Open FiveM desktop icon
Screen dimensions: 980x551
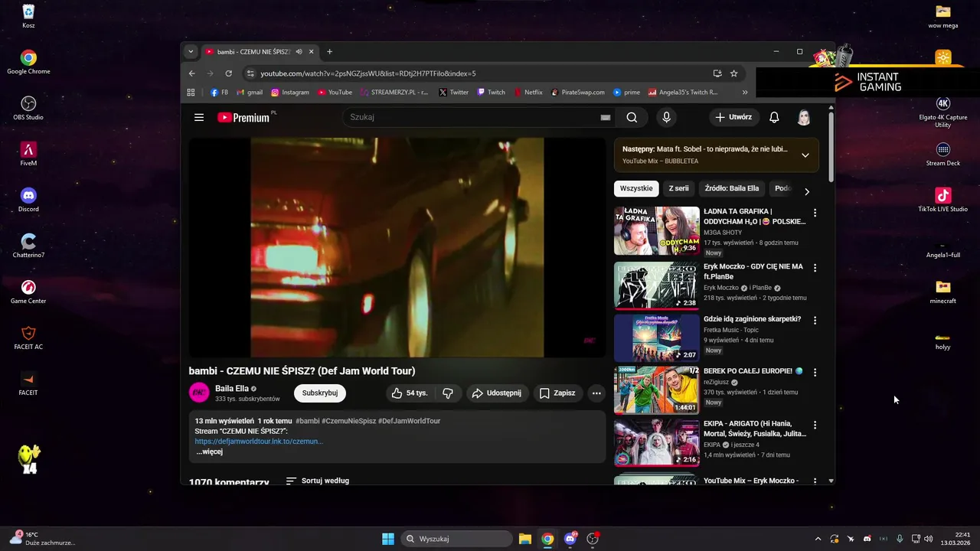[x=28, y=154]
